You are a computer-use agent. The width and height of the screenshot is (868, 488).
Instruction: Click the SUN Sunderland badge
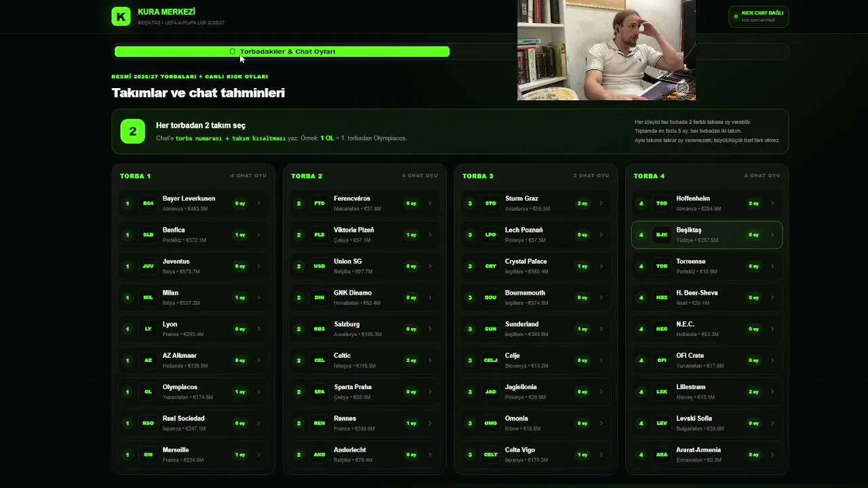point(491,329)
